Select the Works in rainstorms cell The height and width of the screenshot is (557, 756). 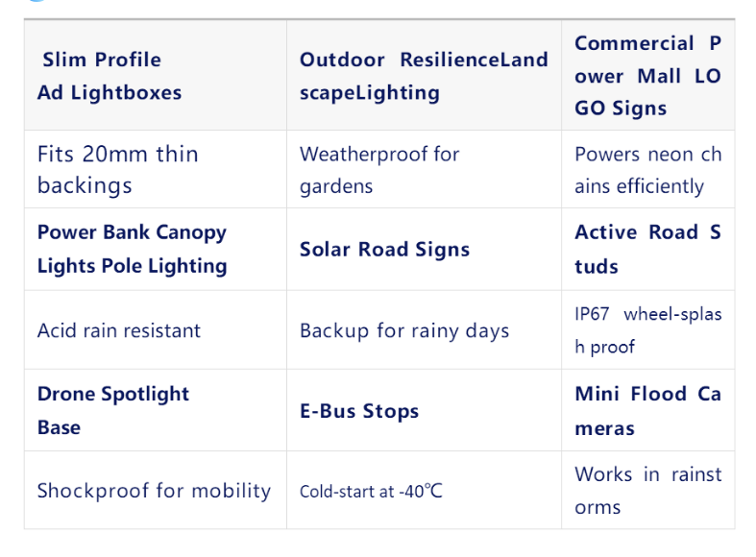[x=648, y=491]
